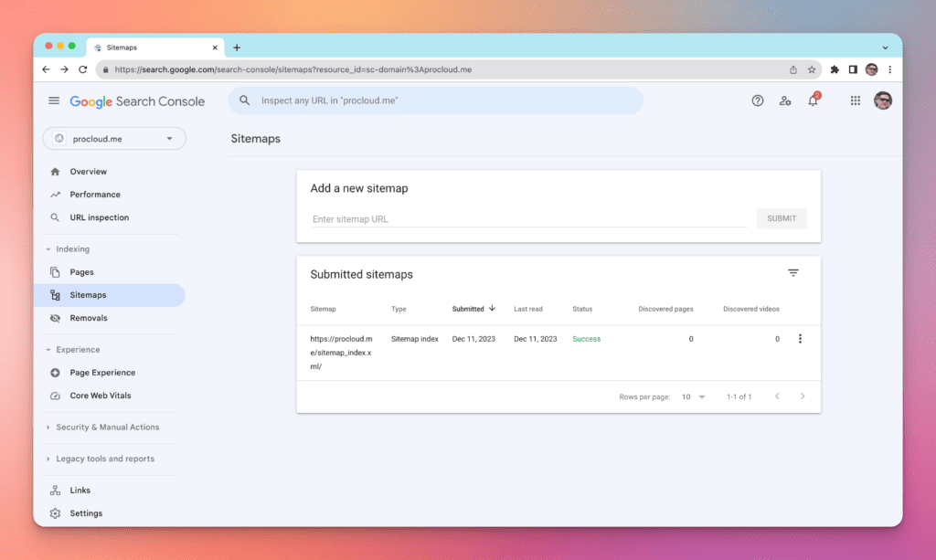Click the Enter sitemap URL field
Viewport: 936px width, 560px height.
click(528, 219)
